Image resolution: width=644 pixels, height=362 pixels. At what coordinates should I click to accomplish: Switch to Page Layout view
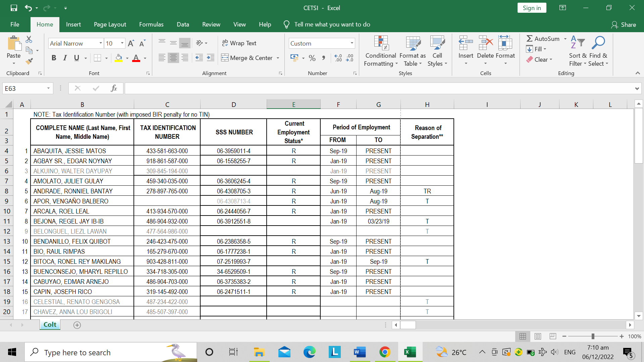pyautogui.click(x=538, y=336)
